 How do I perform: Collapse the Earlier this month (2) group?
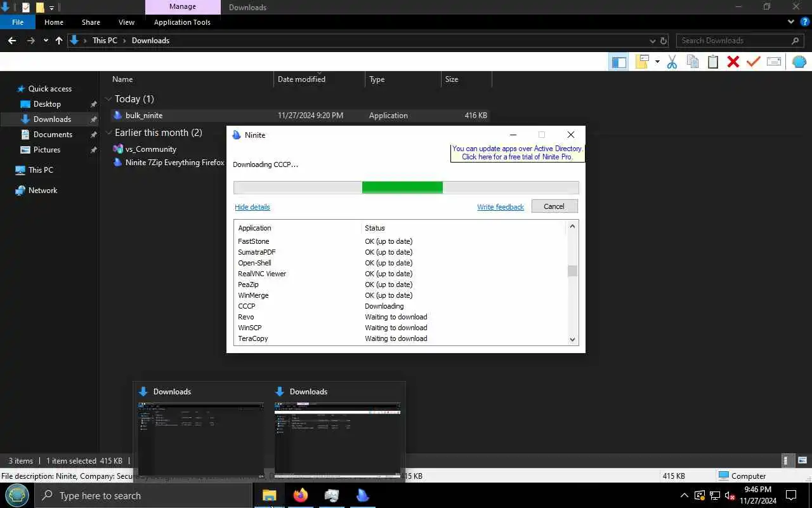109,133
